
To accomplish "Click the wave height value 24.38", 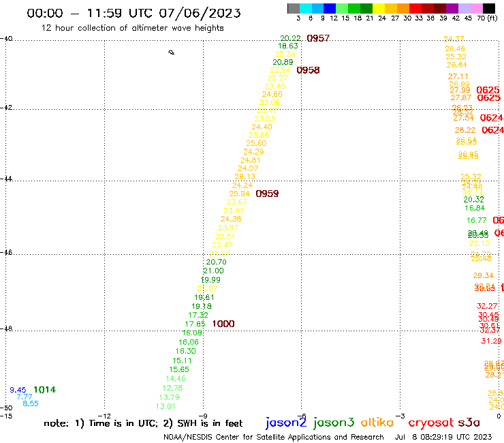I will pyautogui.click(x=231, y=219).
